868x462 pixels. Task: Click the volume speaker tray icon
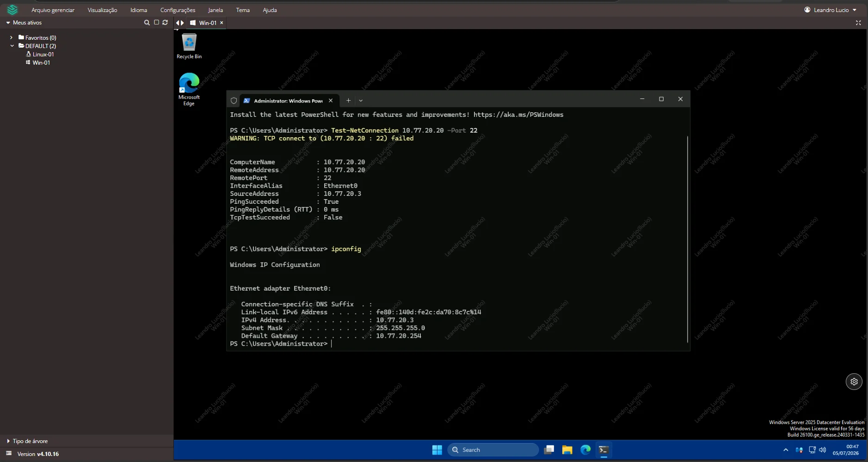click(822, 450)
